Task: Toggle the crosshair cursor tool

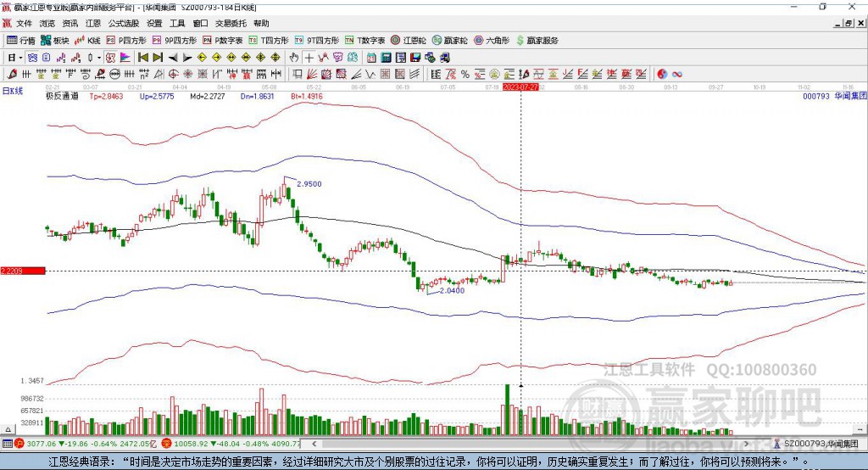Action: tap(309, 58)
